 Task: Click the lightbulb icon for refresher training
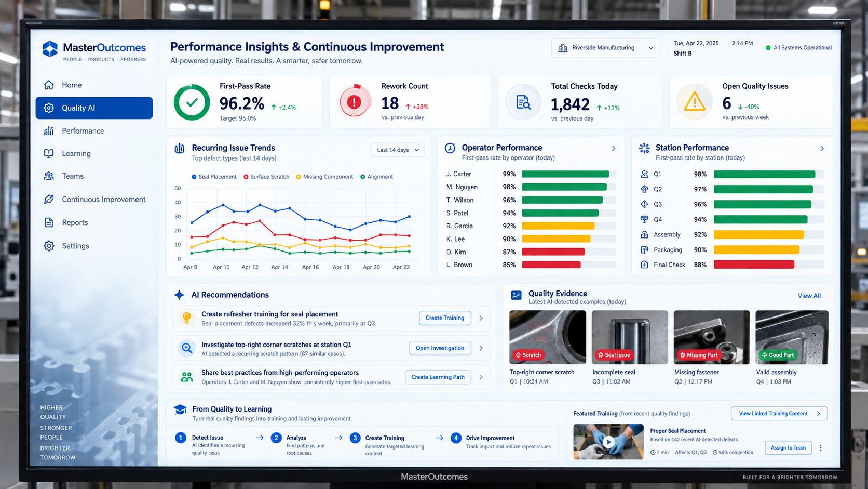187,318
